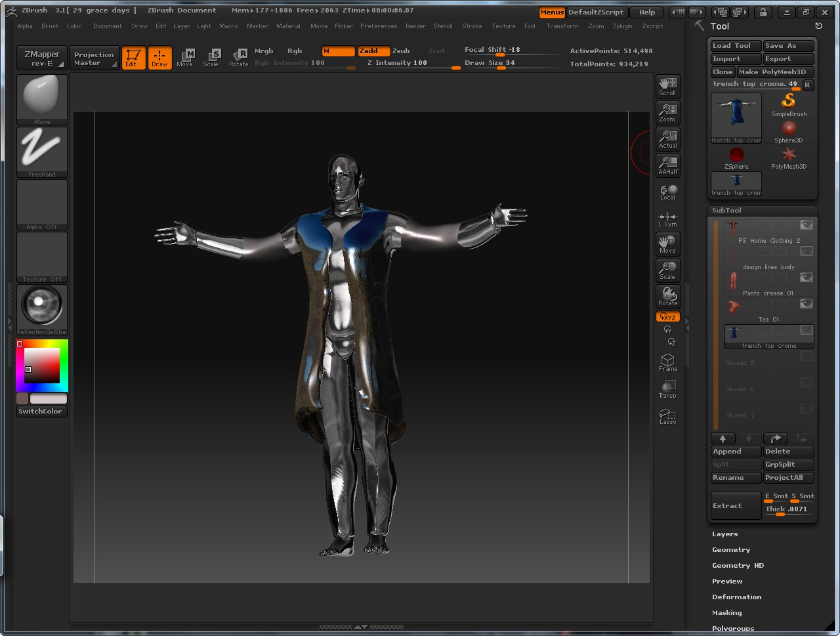The height and width of the screenshot is (636, 840).
Task: Select the Rotate tool in top toolbar
Action: click(239, 57)
